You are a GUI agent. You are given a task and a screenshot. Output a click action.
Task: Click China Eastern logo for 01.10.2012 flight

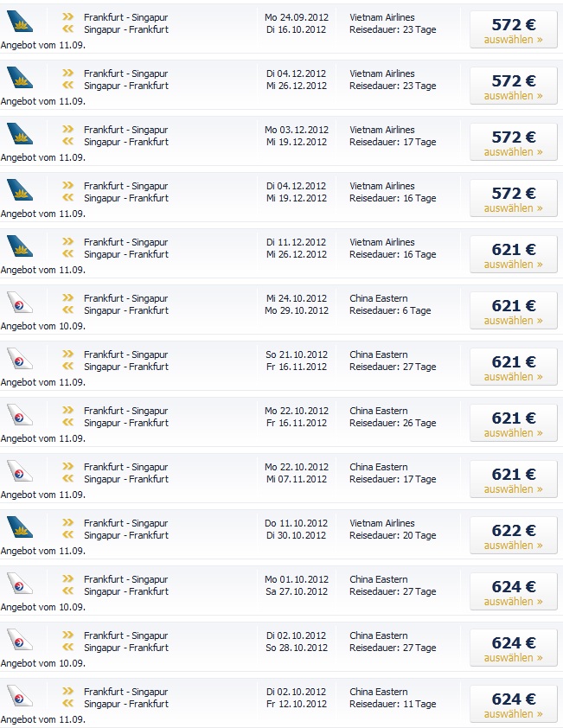pyautogui.click(x=20, y=583)
